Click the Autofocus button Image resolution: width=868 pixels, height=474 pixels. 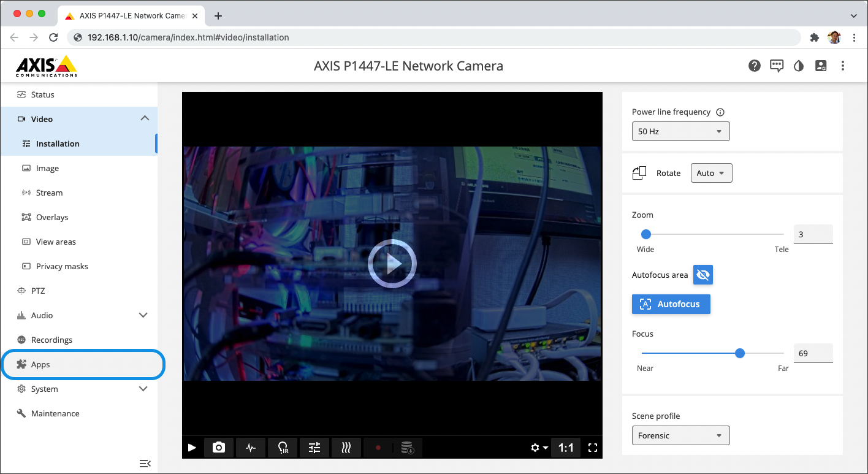pos(671,304)
